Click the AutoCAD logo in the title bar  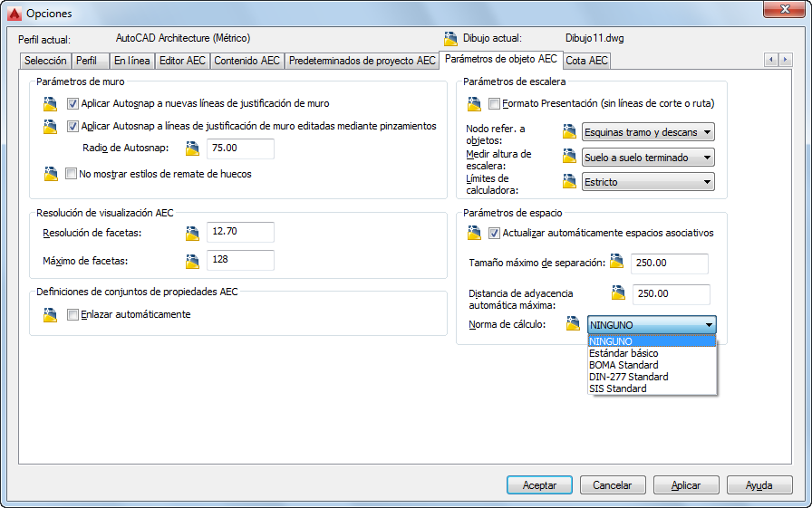pyautogui.click(x=14, y=14)
